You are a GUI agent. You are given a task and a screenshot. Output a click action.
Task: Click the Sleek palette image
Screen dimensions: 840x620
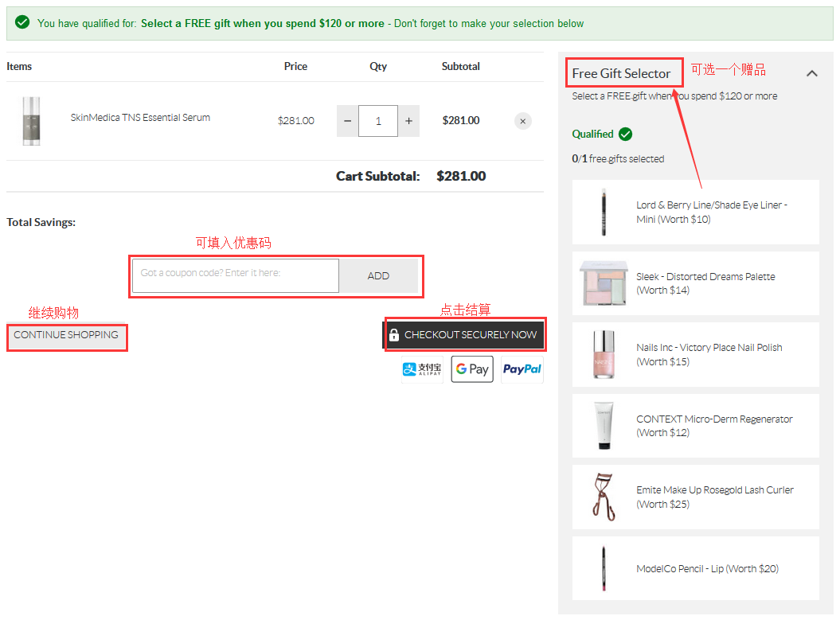[x=604, y=283]
